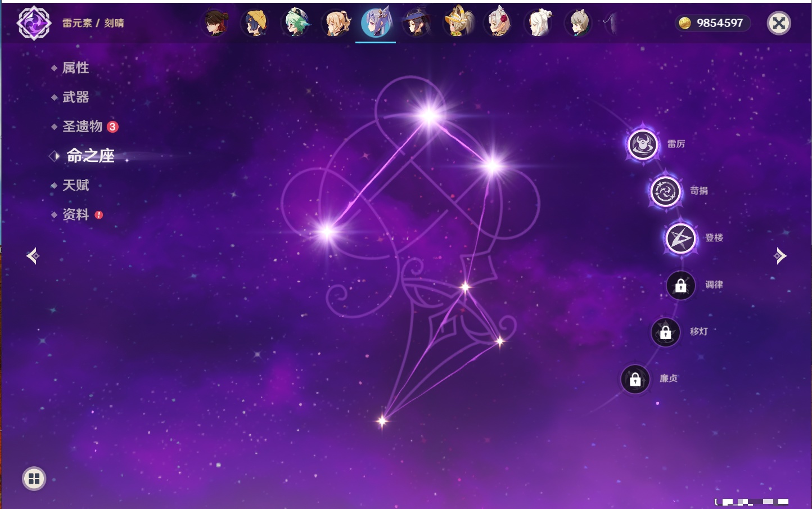Image resolution: width=812 pixels, height=509 pixels.
Task: Open the locked 调律 constellation node
Action: point(681,285)
